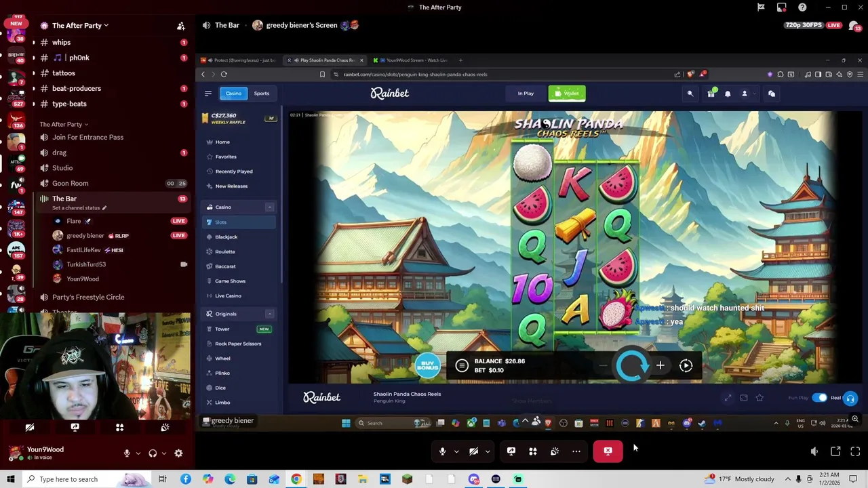Select Sports tab on Rainbet
The image size is (868, 488).
(x=261, y=94)
